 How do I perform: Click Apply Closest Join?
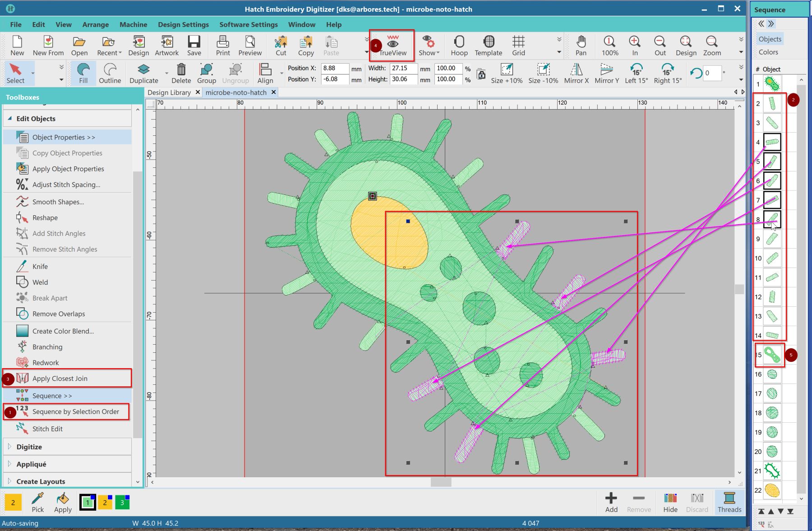click(x=60, y=379)
